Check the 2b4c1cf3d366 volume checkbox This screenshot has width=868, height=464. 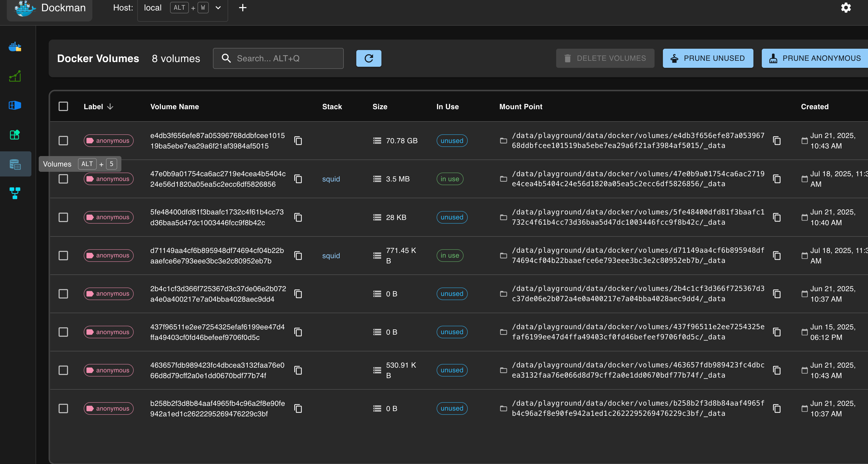click(x=63, y=294)
